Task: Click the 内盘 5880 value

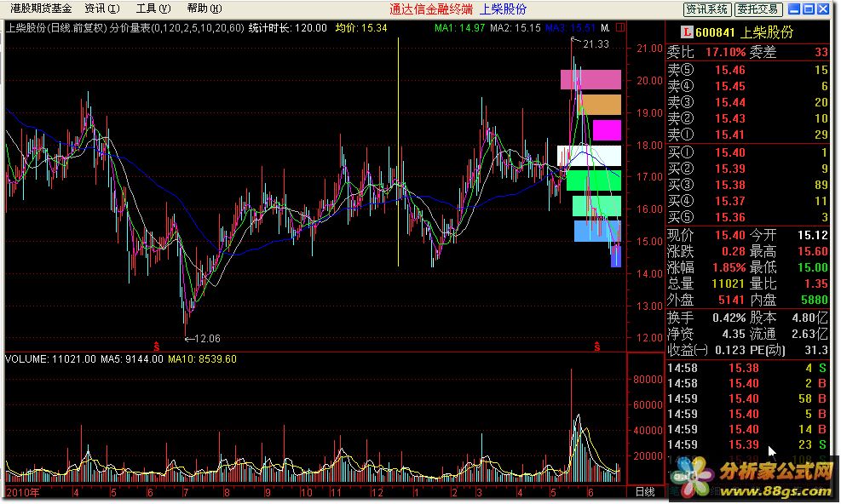Action: [815, 300]
